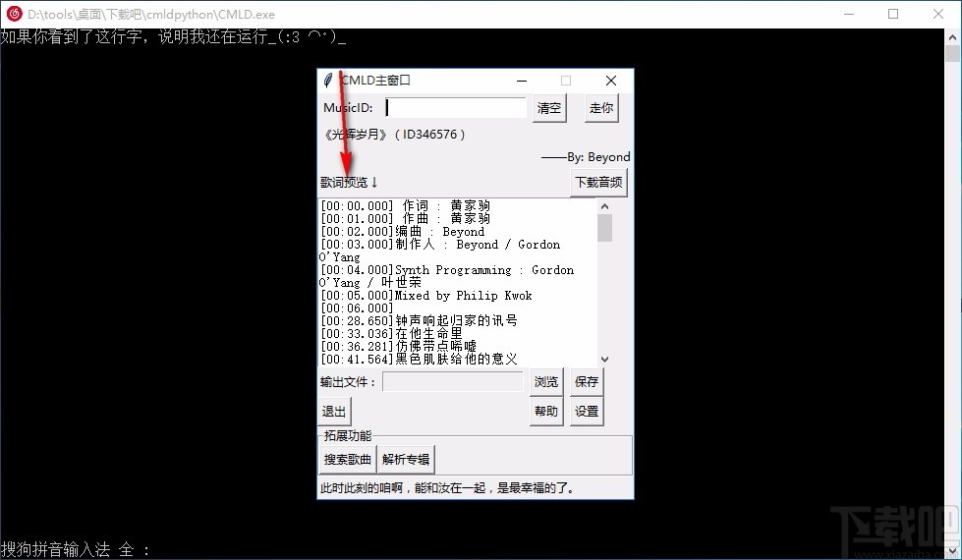Click the 走你 go button
Viewport: 962px width, 560px height.
coord(601,108)
